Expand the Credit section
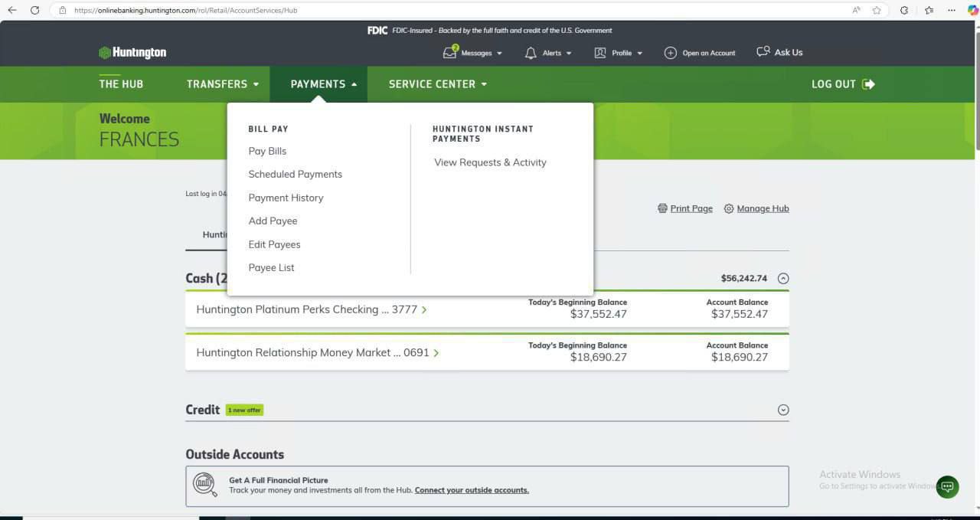Image resolution: width=980 pixels, height=520 pixels. [x=783, y=410]
